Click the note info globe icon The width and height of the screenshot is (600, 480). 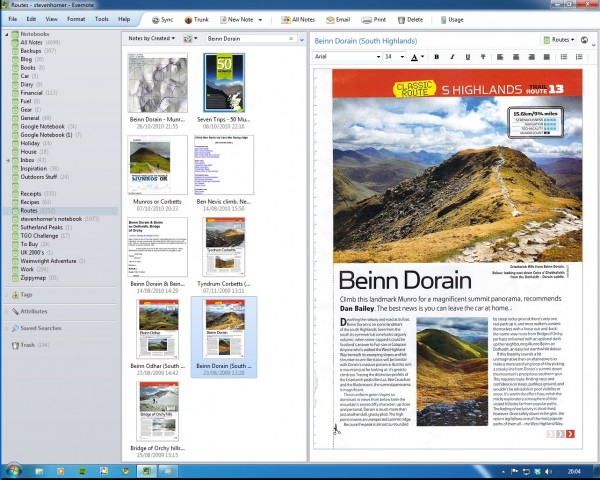[584, 40]
